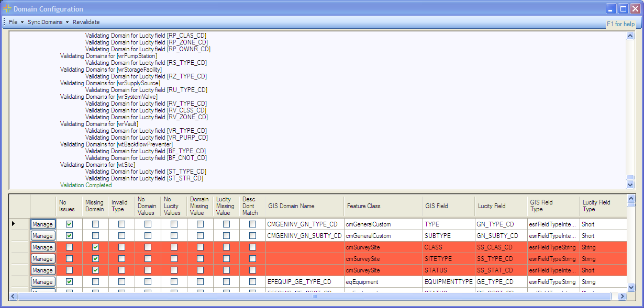
Task: Toggle Domain Missing Value checkbox for SS_STAT_CD row
Action: pyautogui.click(x=200, y=270)
